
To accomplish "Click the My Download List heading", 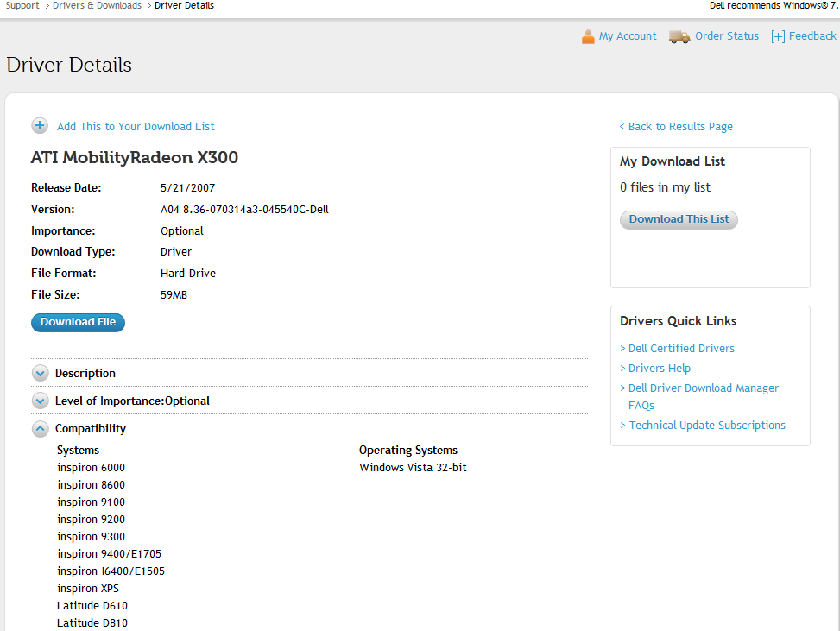I will click(x=673, y=161).
